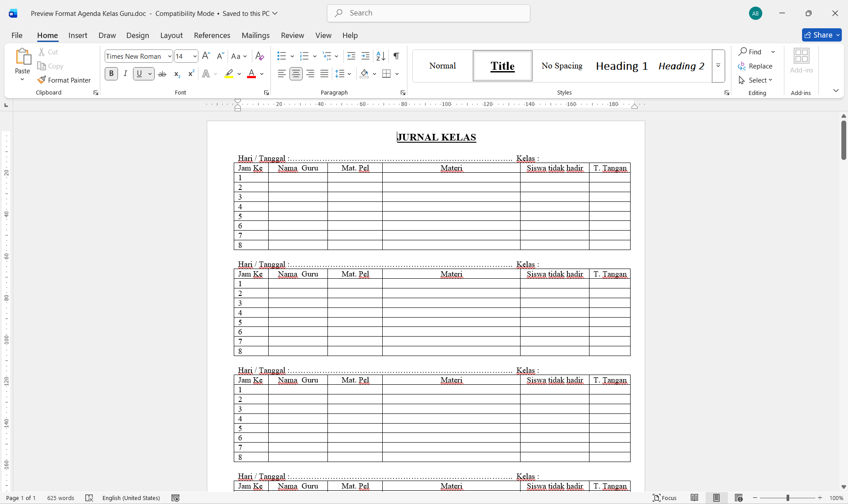848x504 pixels.
Task: Expand the Styles gallery more arrow
Action: tap(718, 66)
